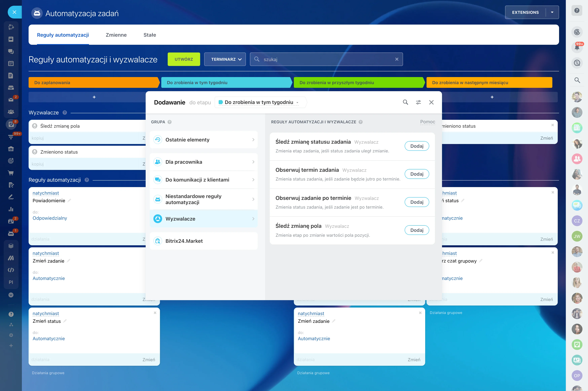Click the help question mark in right panel
Viewport: 588px width, 391px height.
pyautogui.click(x=577, y=11)
